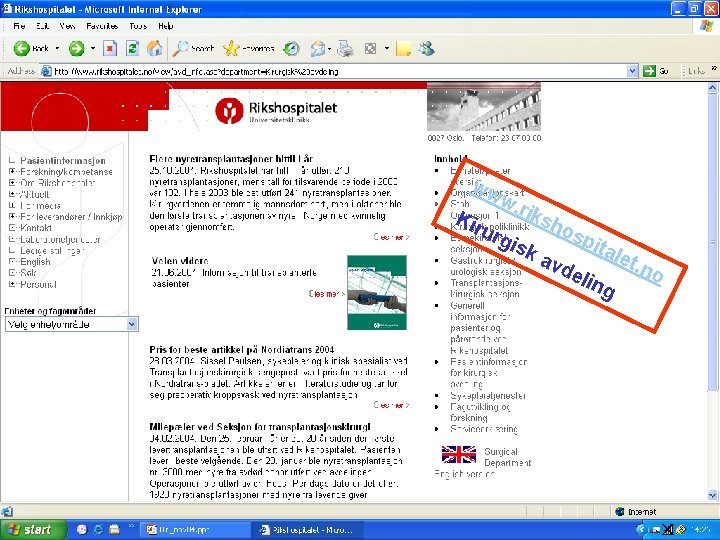Click the scrollbar up arrow

[x=713, y=88]
